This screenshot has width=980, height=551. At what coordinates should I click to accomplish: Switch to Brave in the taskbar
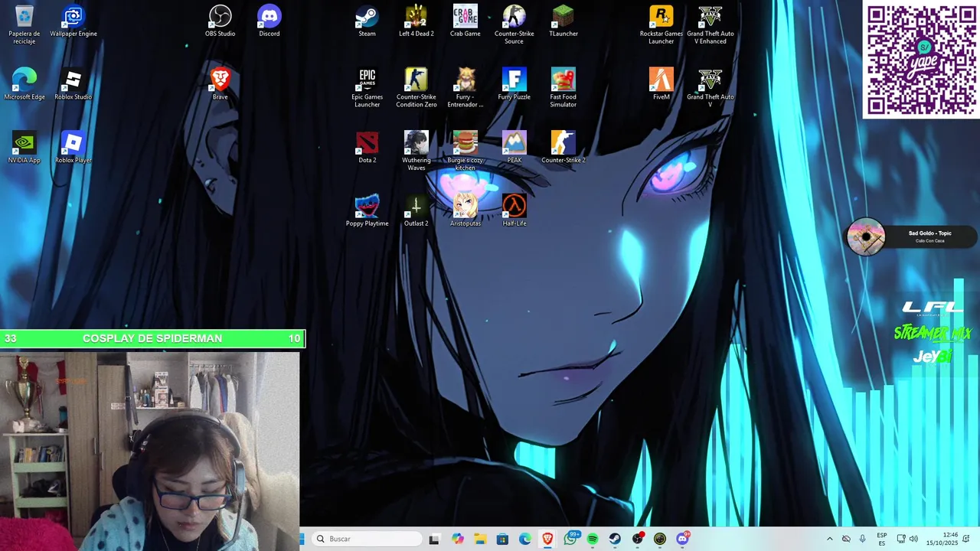click(547, 539)
